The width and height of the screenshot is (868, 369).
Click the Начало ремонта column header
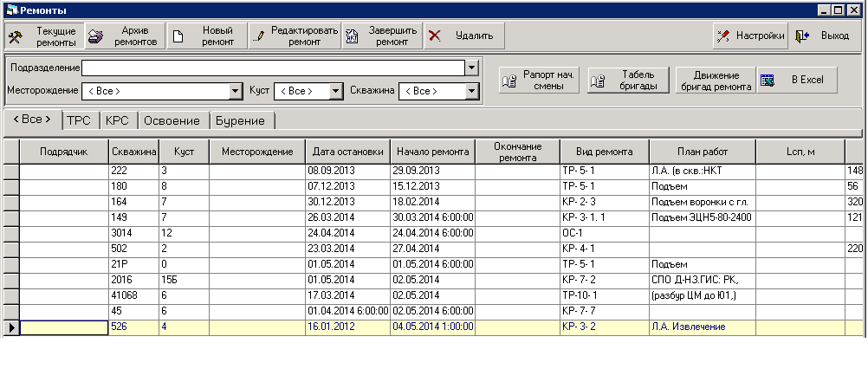click(433, 152)
